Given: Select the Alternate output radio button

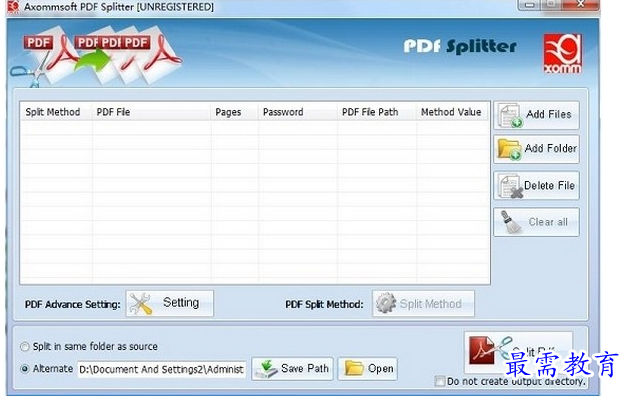Looking at the screenshot, I should tap(25, 369).
